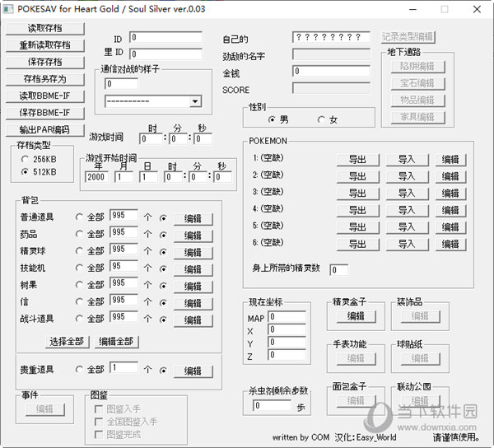494x448 pixels.
Task: Export Pokemon slot 1 with 导出
Action: 358,160
